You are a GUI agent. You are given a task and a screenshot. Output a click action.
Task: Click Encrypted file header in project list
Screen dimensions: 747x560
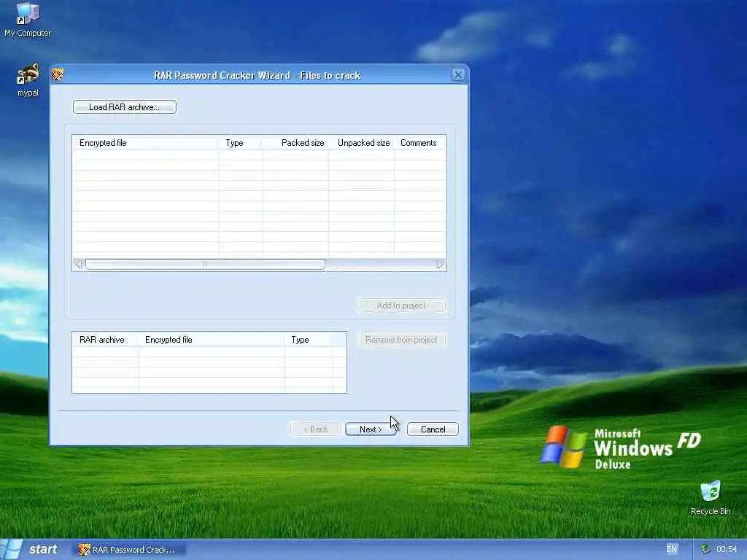[x=212, y=340]
